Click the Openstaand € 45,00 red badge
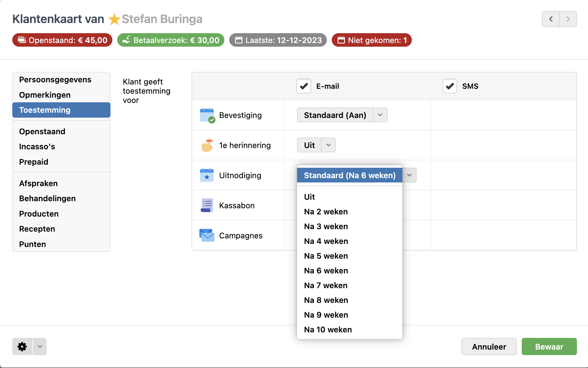This screenshot has width=588, height=368. tap(62, 40)
